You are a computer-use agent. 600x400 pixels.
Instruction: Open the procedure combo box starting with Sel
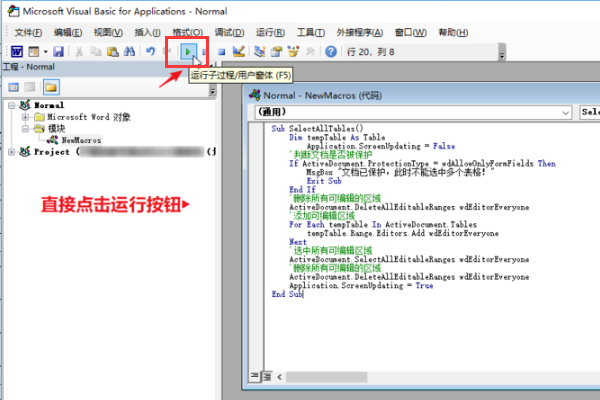(x=590, y=112)
